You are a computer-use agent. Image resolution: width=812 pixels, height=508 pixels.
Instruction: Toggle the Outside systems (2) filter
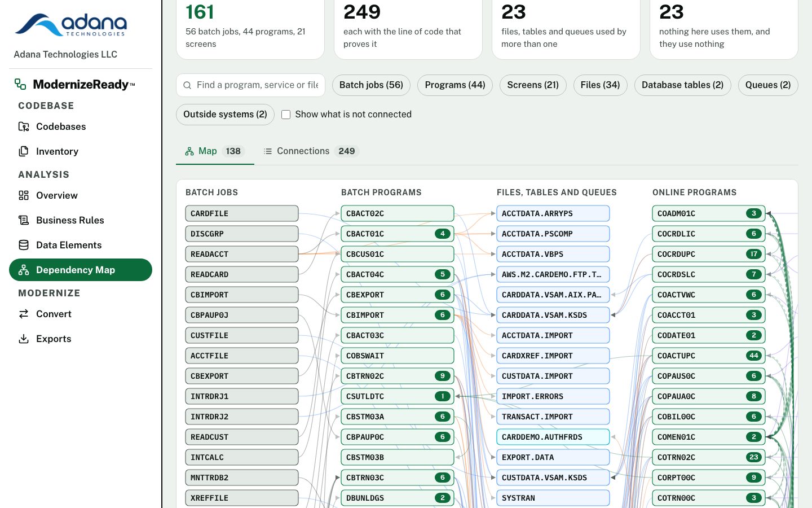(225, 115)
